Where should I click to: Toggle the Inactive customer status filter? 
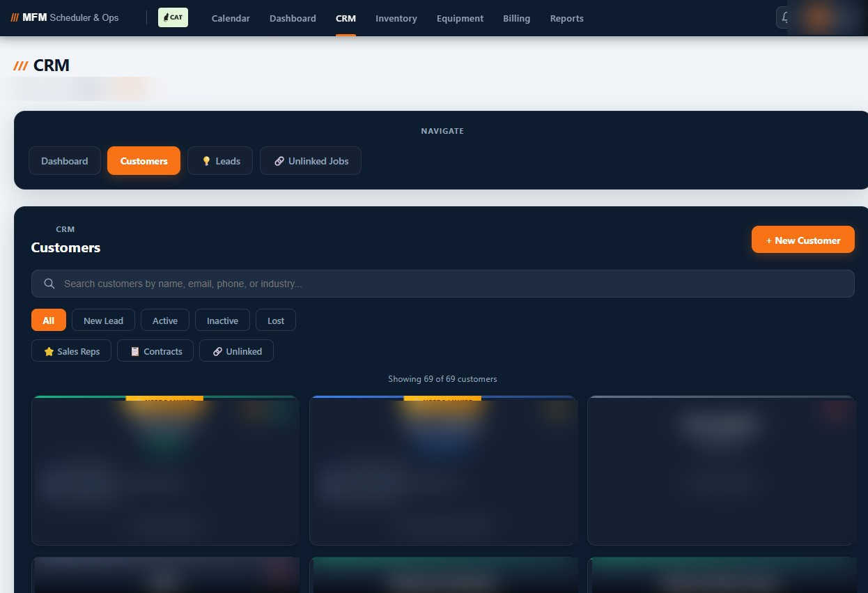click(222, 320)
